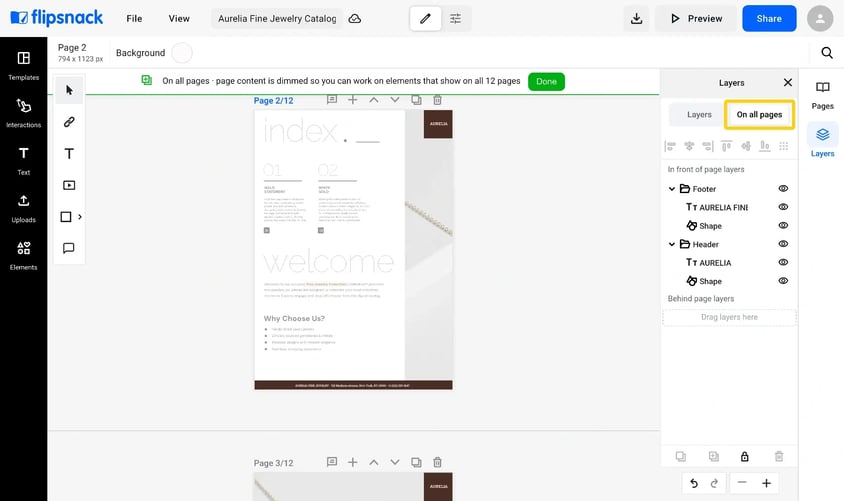
Task: Click the search magnifier icon
Action: [827, 53]
